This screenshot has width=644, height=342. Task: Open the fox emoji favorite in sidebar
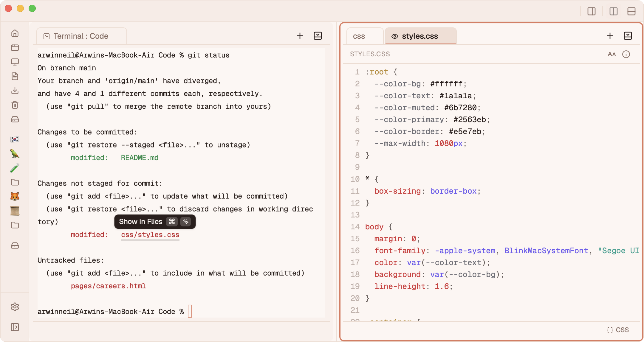(x=15, y=196)
